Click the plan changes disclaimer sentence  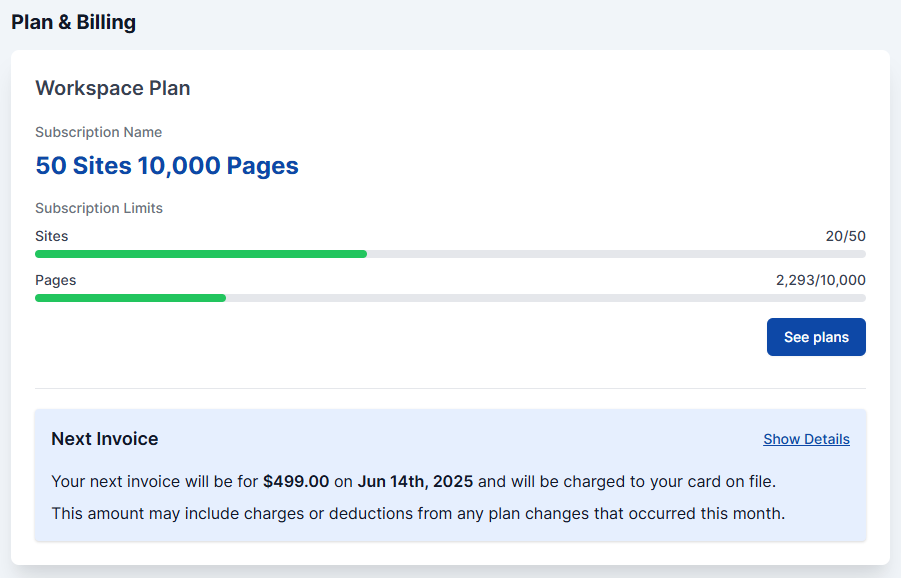tap(418, 514)
